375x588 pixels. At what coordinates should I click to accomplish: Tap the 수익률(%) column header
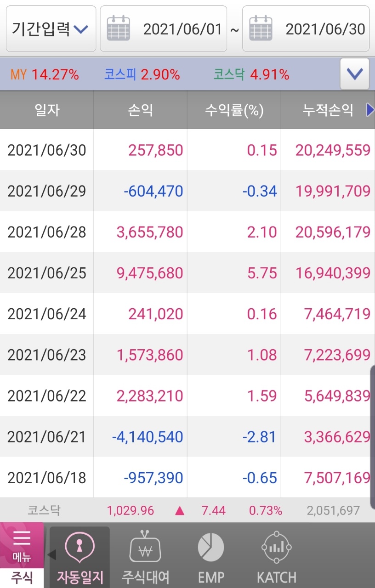click(234, 110)
